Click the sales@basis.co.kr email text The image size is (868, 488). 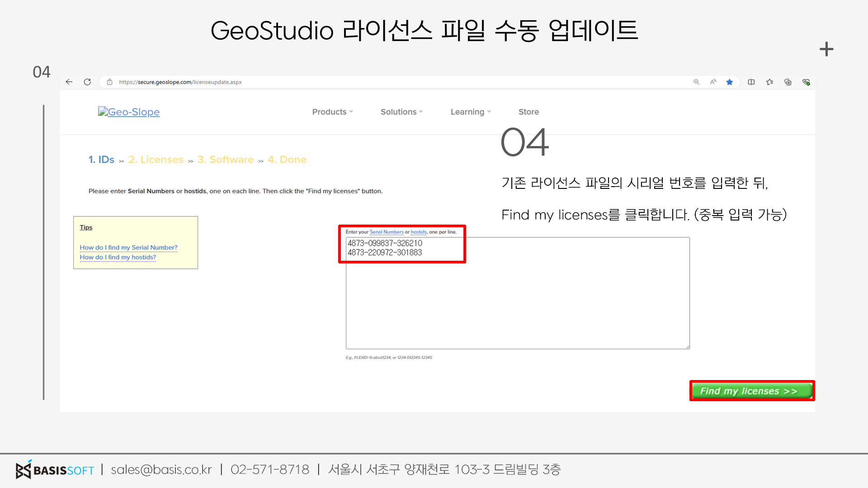161,470
